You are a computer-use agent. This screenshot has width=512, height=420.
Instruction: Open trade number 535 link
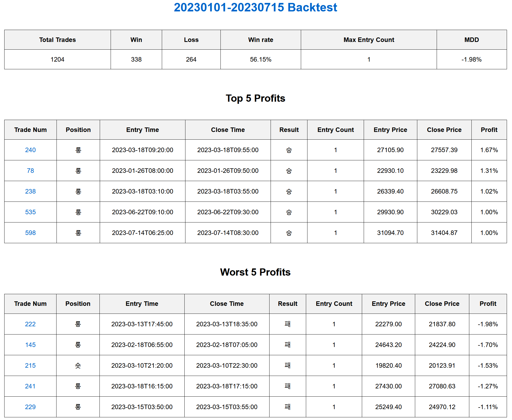point(30,212)
